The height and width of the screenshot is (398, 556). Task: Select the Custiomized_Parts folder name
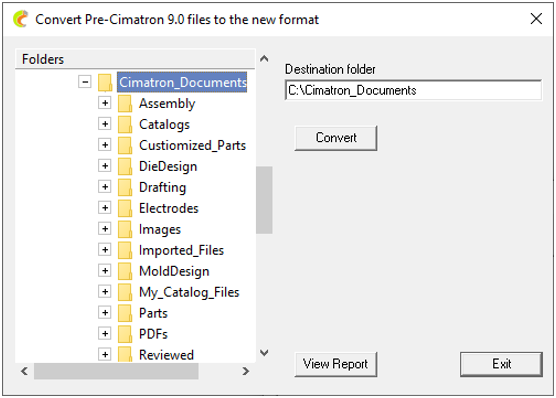click(x=192, y=145)
